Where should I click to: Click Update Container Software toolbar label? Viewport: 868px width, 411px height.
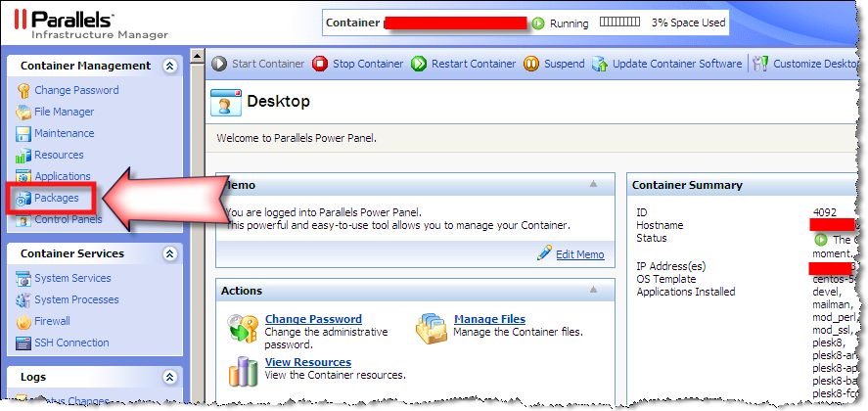(677, 64)
